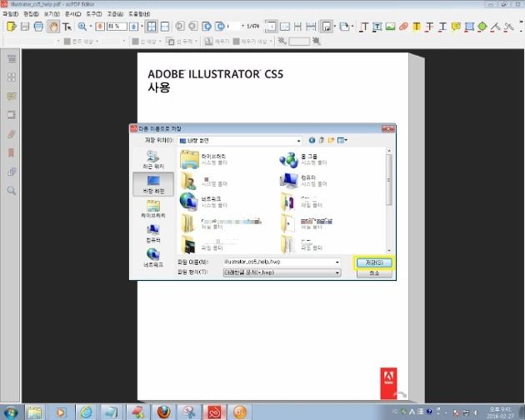Click the 저장(S) save button

(373, 262)
